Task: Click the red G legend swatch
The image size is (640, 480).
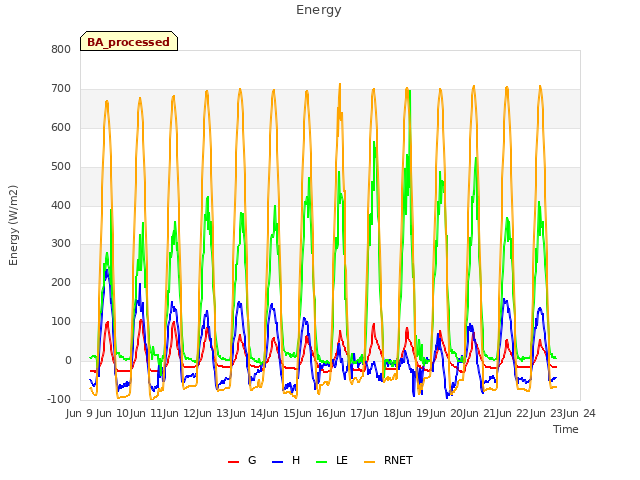Action: (x=233, y=462)
